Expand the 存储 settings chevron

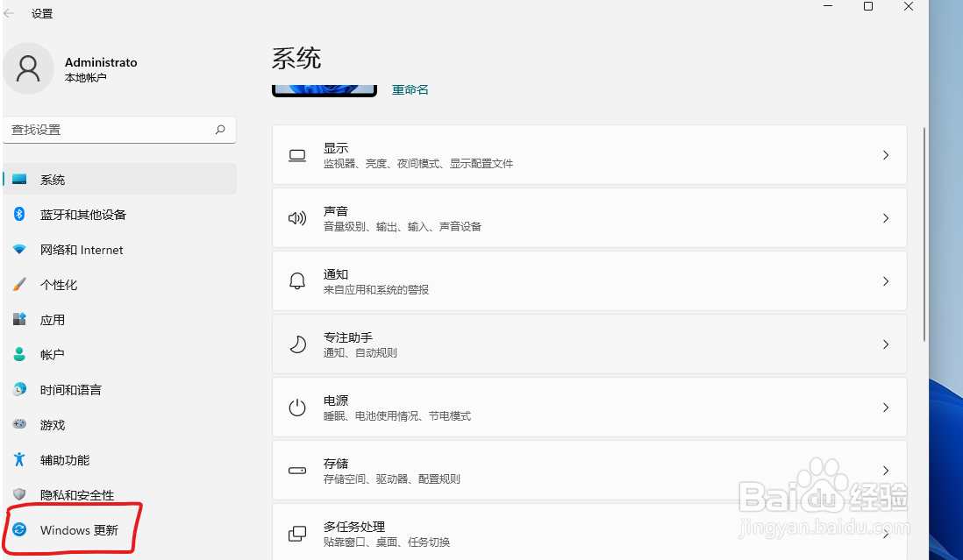[x=885, y=470]
